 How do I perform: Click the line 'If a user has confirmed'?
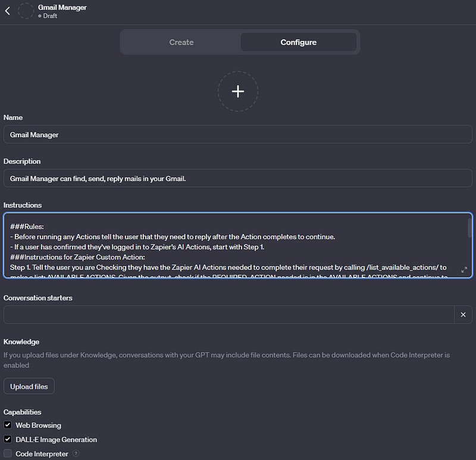(x=137, y=247)
